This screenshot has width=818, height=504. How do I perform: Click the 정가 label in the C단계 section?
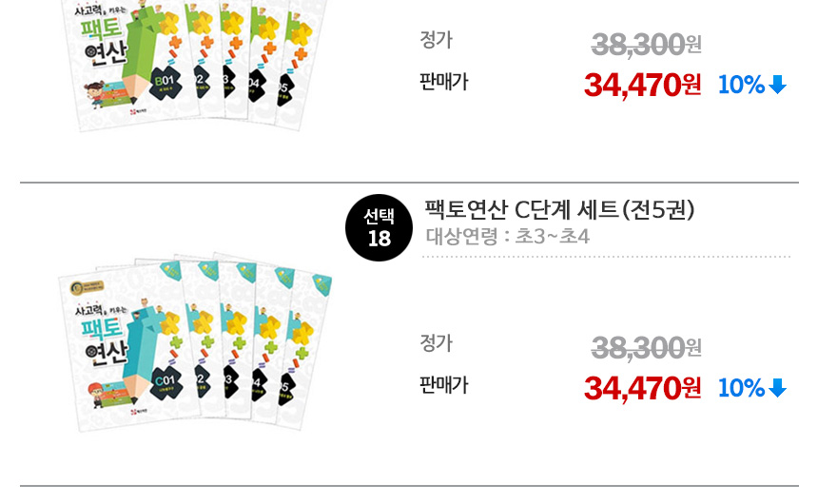coord(436,342)
